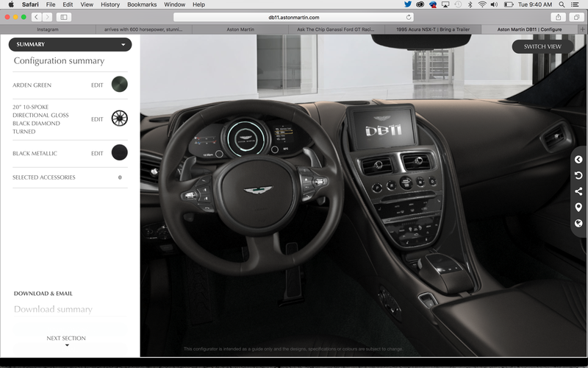Open the Time Machine status icon
The width and height of the screenshot is (588, 368).
[458, 4]
